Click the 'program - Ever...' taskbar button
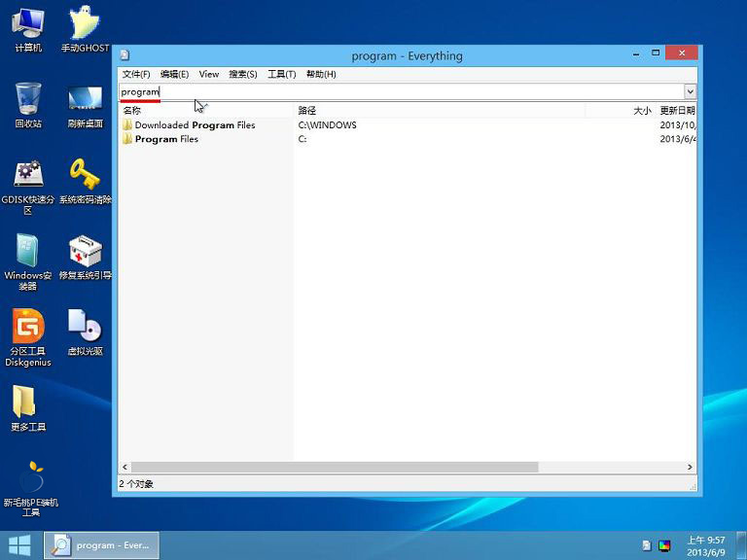The image size is (747, 560). (101, 545)
